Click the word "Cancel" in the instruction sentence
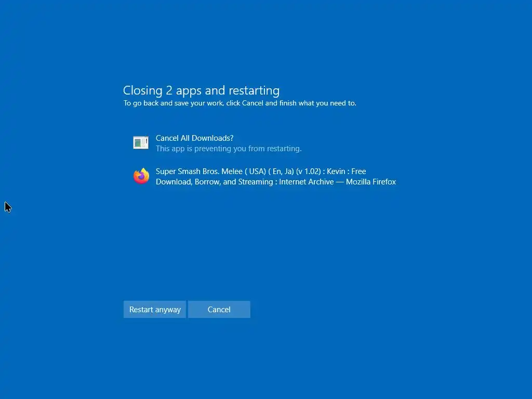The image size is (532, 399). click(x=252, y=103)
